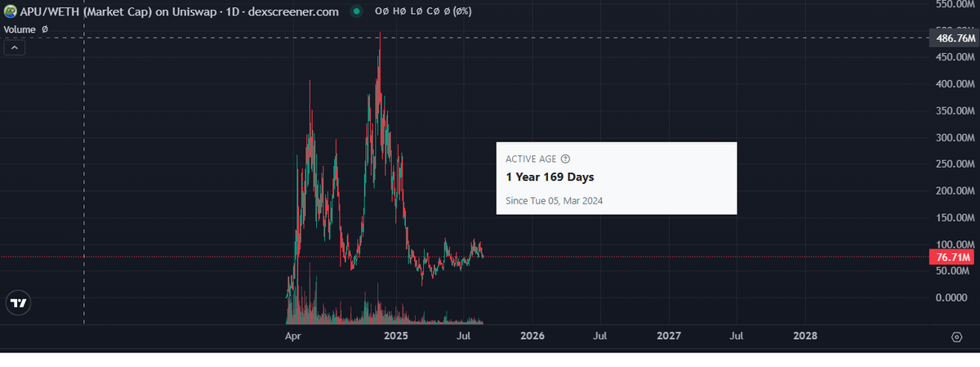This screenshot has height=367, width=980.
Task: Click the APU token logo icon
Action: pos(11,12)
